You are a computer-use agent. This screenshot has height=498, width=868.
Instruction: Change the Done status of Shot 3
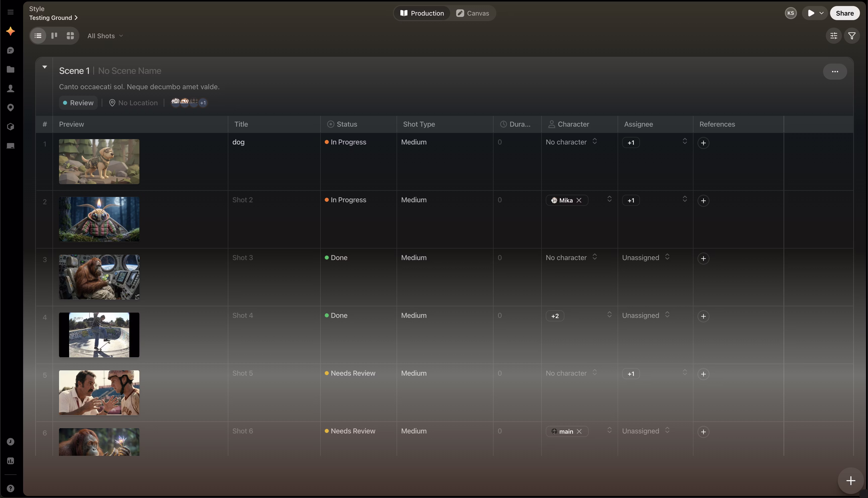click(336, 258)
